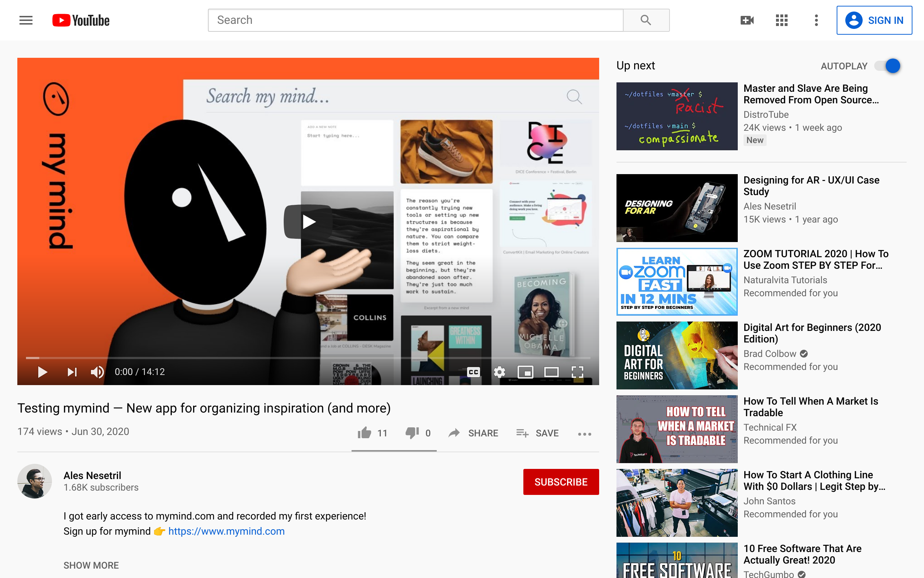Click title 'ZOOM TUTORIAL 2020'
Image resolution: width=924 pixels, height=578 pixels.
point(816,260)
